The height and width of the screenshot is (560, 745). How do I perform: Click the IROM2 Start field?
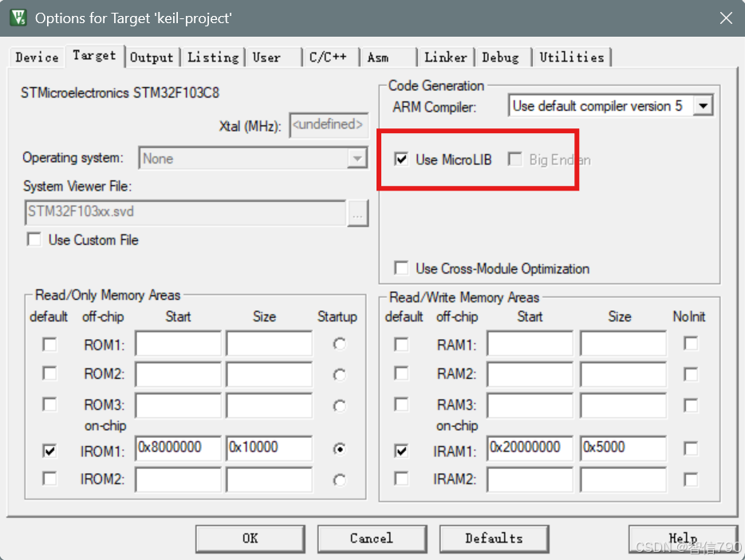pyautogui.click(x=178, y=479)
